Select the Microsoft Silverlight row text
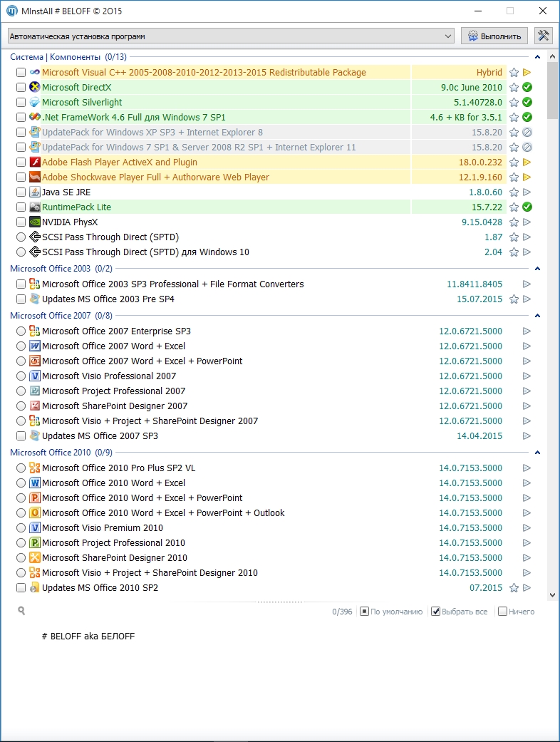 coord(82,102)
